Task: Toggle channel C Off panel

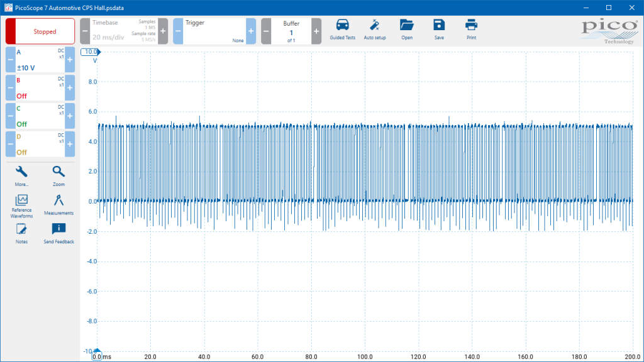Action: click(x=40, y=116)
